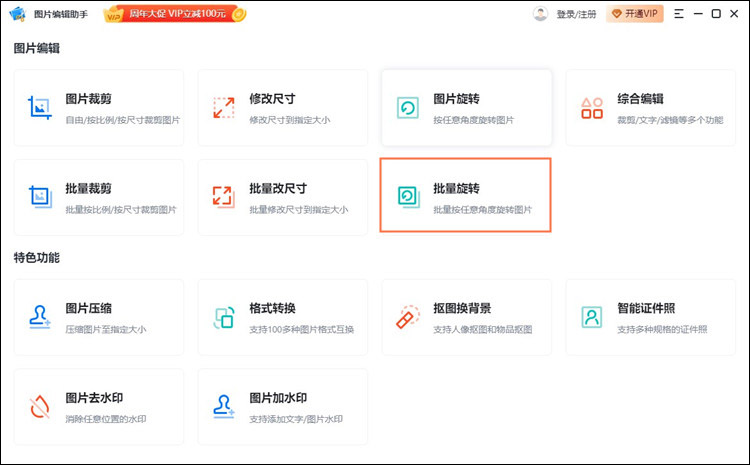The height and width of the screenshot is (465, 750).
Task: Click the 格式转换 convert icon
Action: coord(224,318)
